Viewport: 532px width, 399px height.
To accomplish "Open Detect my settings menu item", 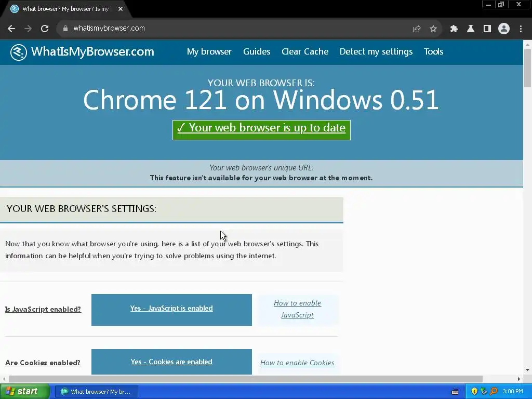I will tap(376, 51).
